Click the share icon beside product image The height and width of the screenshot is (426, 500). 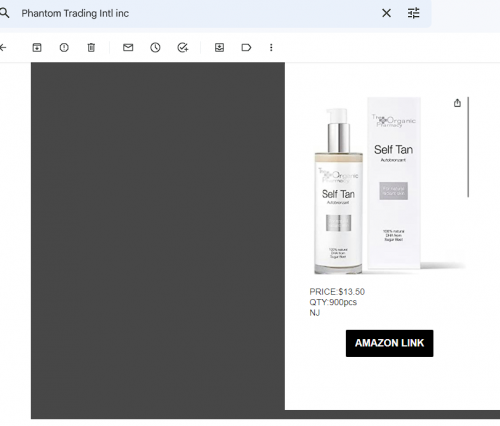457,103
